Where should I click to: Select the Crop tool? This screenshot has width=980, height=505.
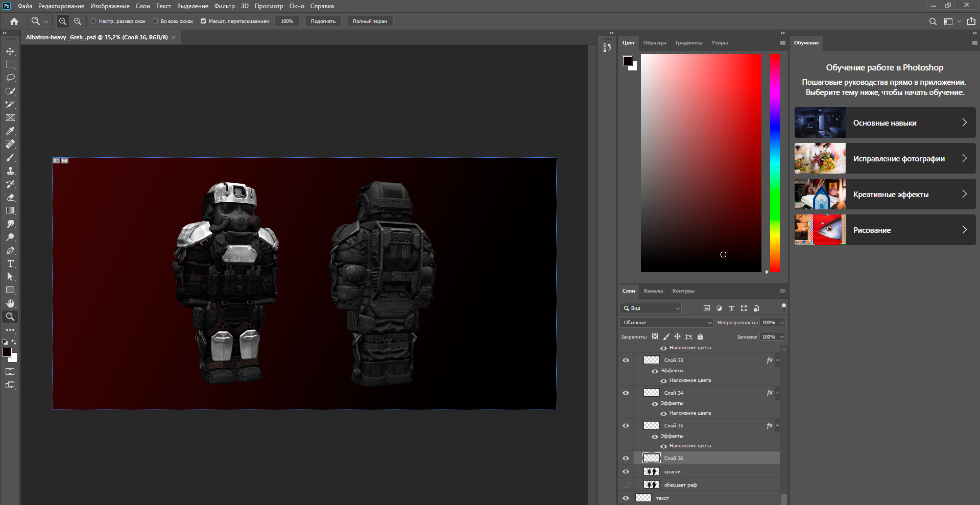[x=10, y=104]
